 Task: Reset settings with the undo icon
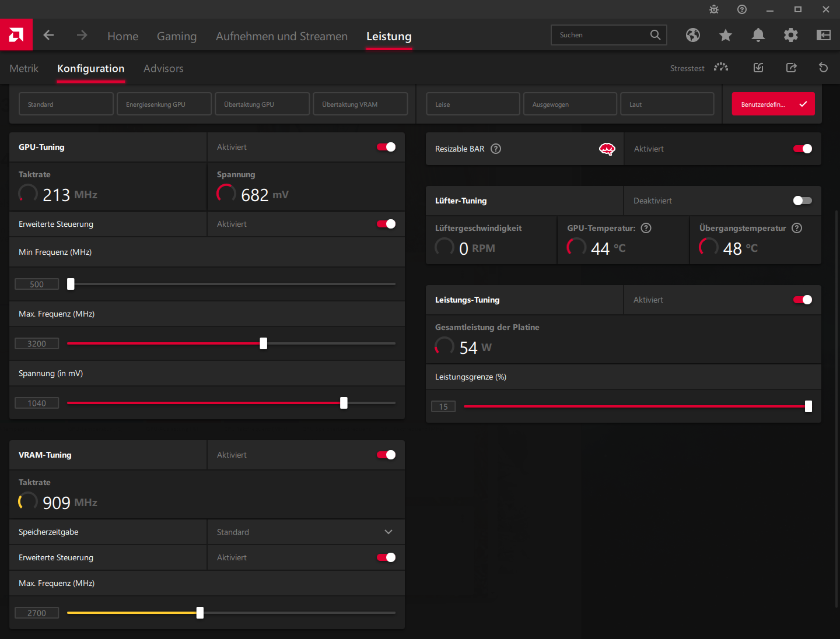pyautogui.click(x=824, y=68)
